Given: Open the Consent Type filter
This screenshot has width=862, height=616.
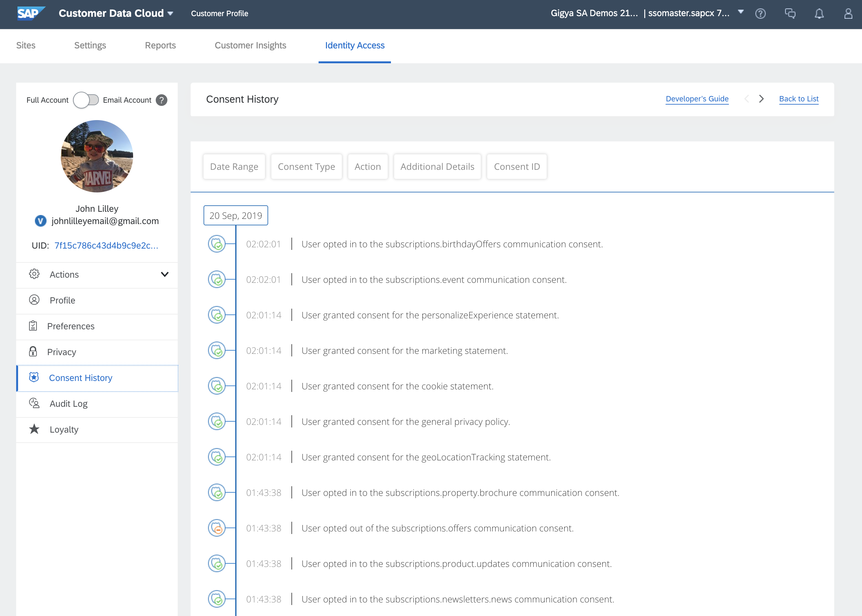Looking at the screenshot, I should (x=306, y=167).
